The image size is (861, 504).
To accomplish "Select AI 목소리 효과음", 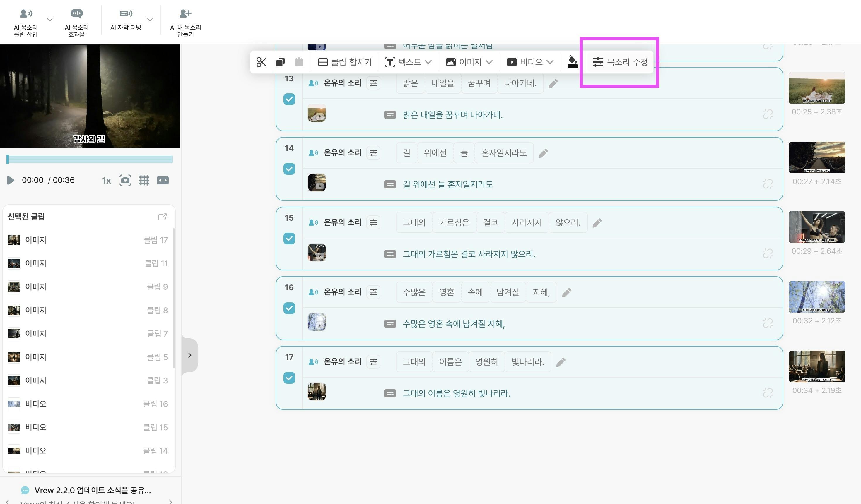I will coord(76,23).
